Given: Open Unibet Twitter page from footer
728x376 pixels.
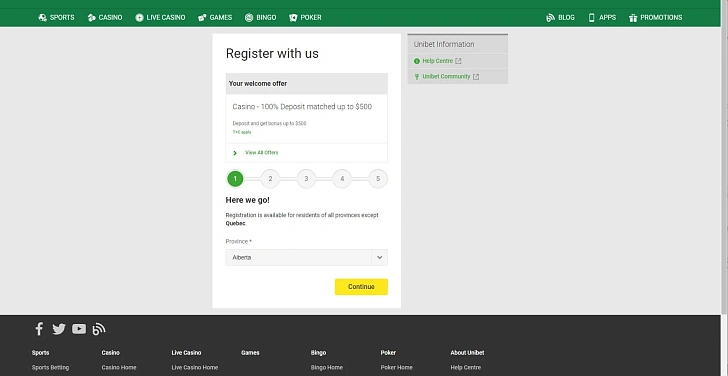Looking at the screenshot, I should pyautogui.click(x=59, y=329).
